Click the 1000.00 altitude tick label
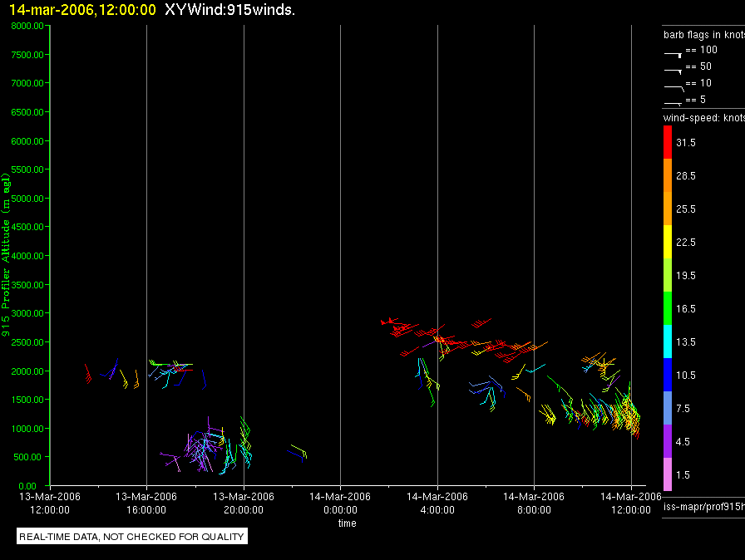The height and width of the screenshot is (560, 745). [x=27, y=429]
